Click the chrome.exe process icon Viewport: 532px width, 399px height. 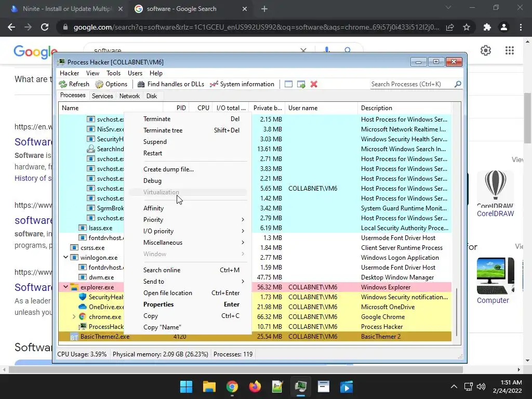point(82,316)
